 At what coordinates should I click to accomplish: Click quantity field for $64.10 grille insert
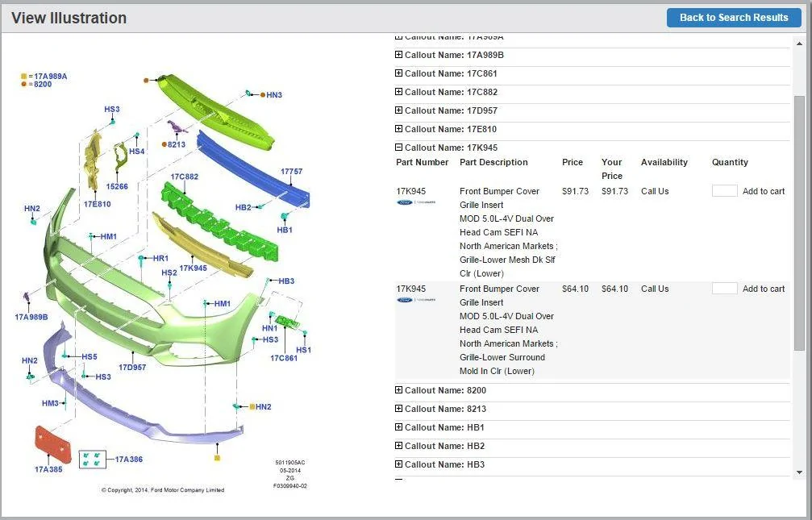click(x=724, y=289)
